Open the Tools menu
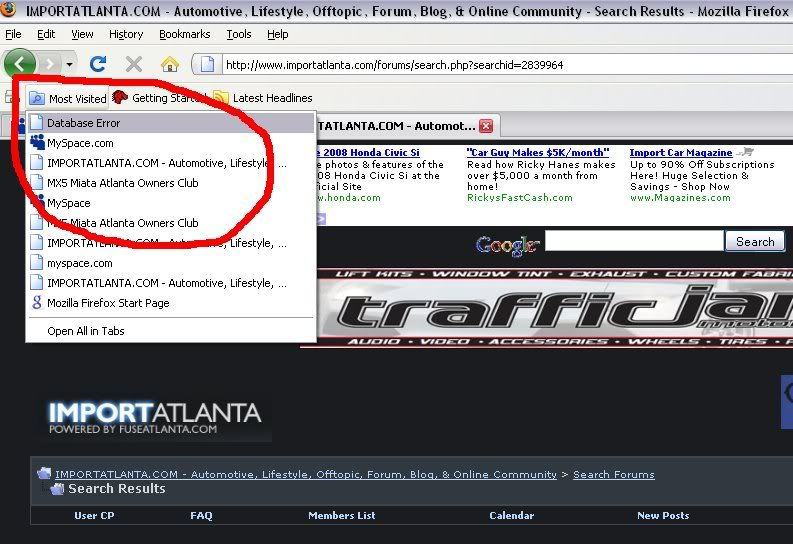Viewport: 793px width, 544px height. [x=239, y=34]
